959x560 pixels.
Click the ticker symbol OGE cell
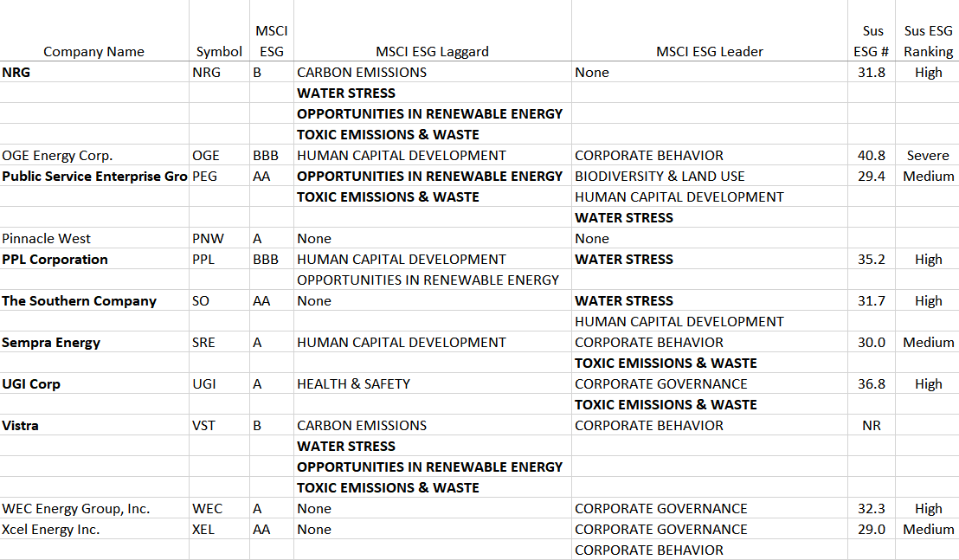(205, 155)
